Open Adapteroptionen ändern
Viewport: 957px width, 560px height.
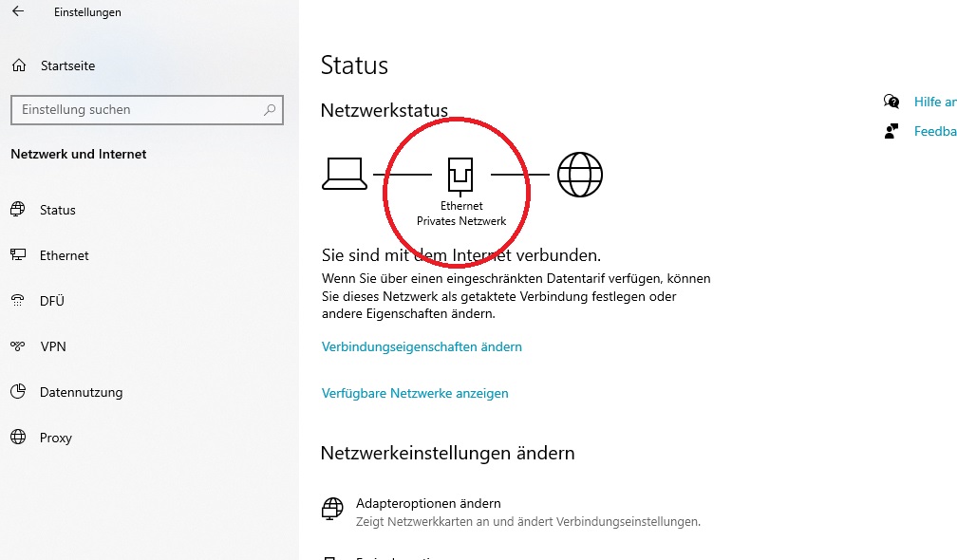(x=413, y=503)
